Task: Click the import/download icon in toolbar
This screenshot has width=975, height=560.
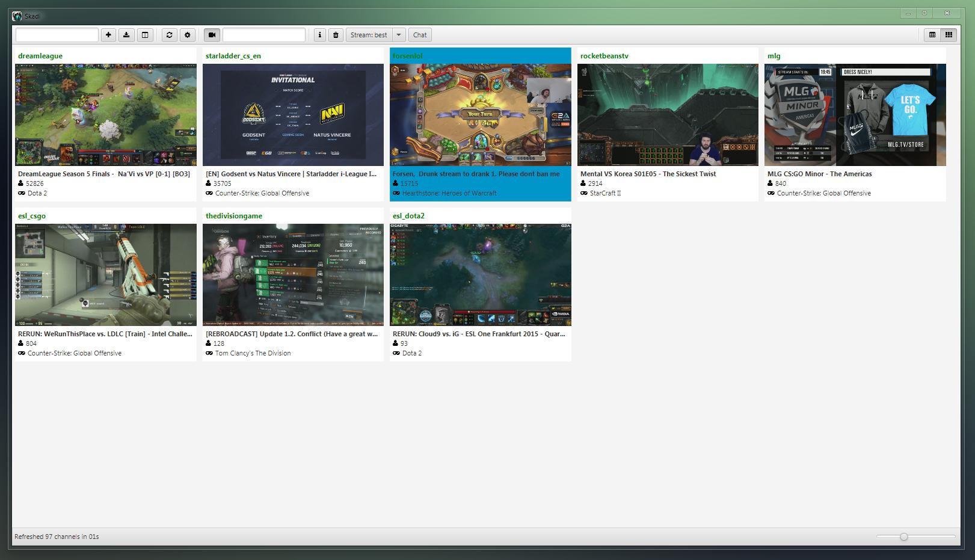Action: pyautogui.click(x=126, y=35)
